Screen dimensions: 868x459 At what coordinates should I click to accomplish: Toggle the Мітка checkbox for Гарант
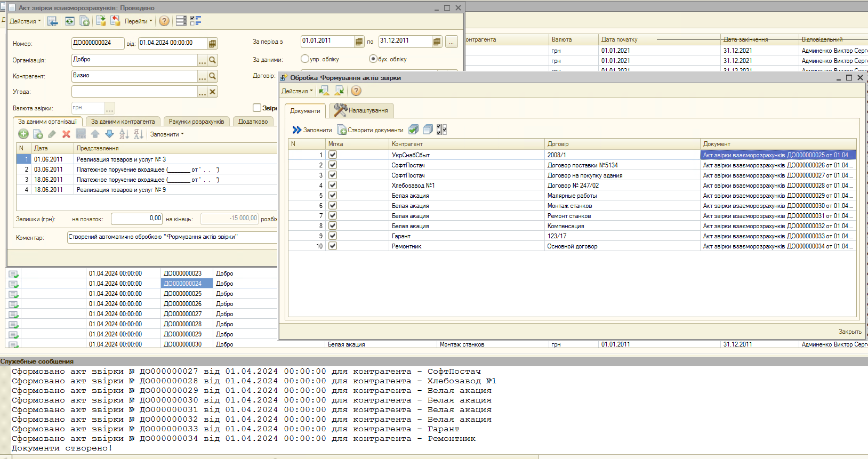coord(333,236)
